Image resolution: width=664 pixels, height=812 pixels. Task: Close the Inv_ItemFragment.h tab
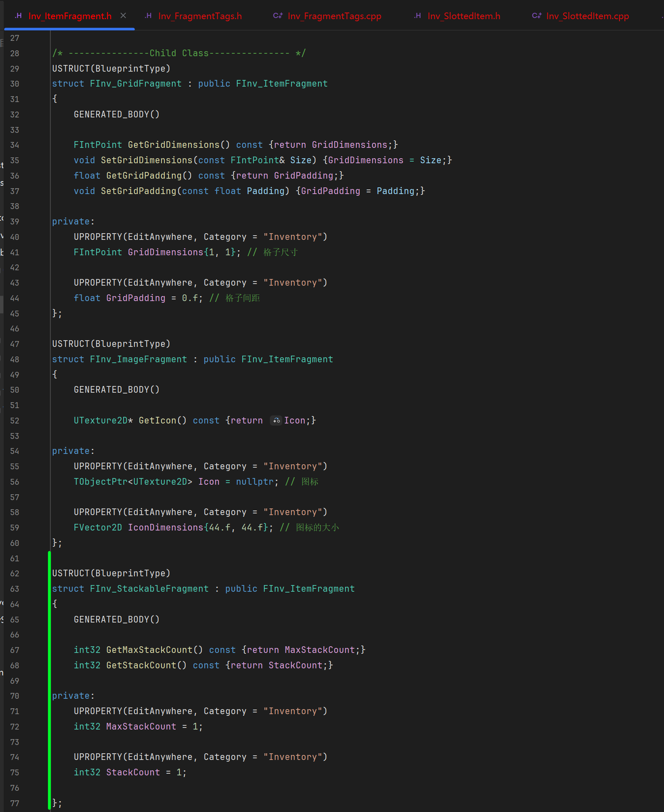(x=123, y=16)
